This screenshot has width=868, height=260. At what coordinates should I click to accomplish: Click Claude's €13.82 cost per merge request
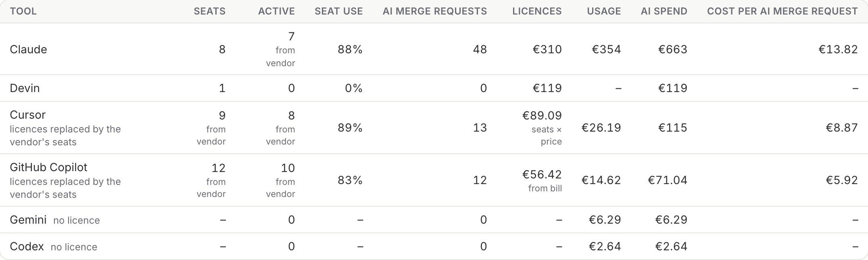coord(838,49)
